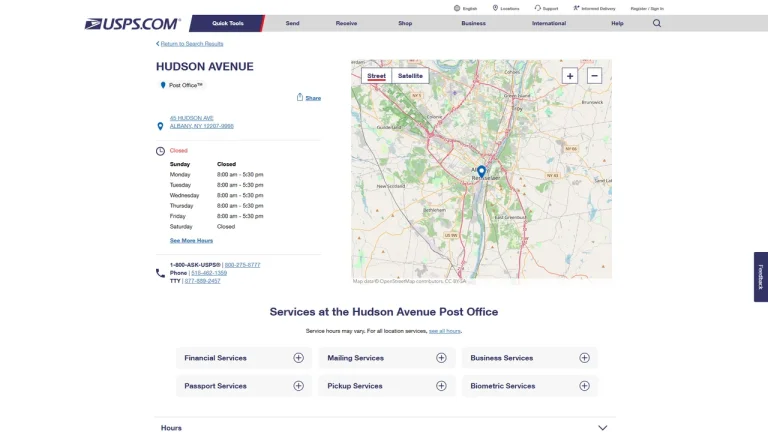The height and width of the screenshot is (432, 768).
Task: Click the search magnifier icon in navigation
Action: [x=657, y=23]
